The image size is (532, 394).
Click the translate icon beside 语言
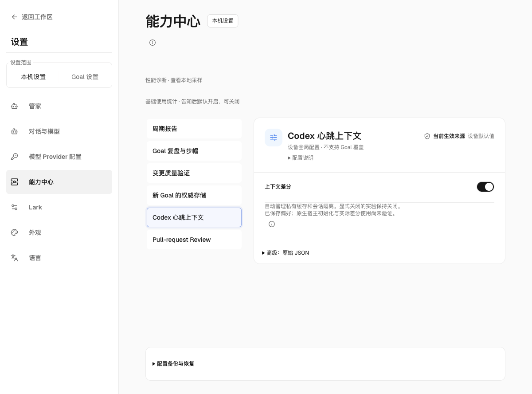click(x=15, y=258)
